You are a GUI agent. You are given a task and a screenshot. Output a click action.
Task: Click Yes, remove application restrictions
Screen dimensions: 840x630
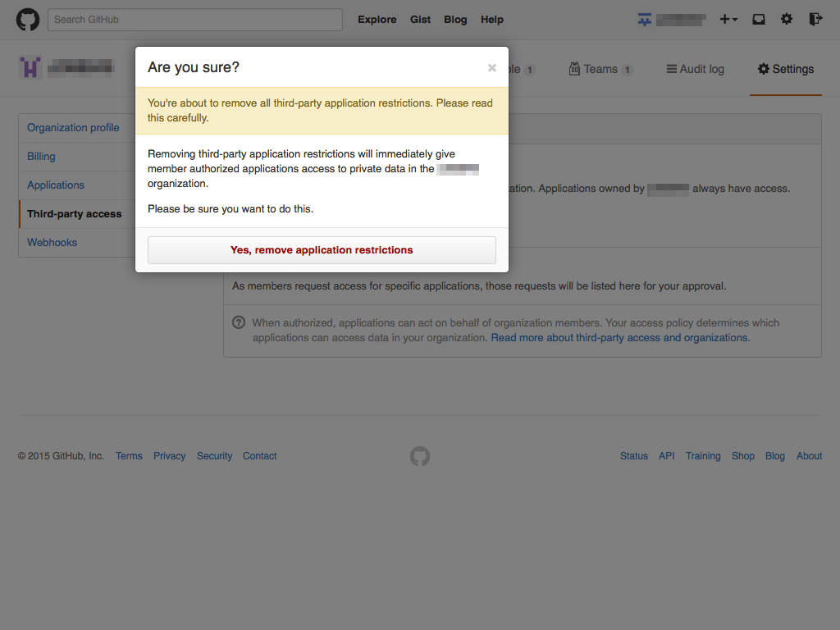coord(322,250)
